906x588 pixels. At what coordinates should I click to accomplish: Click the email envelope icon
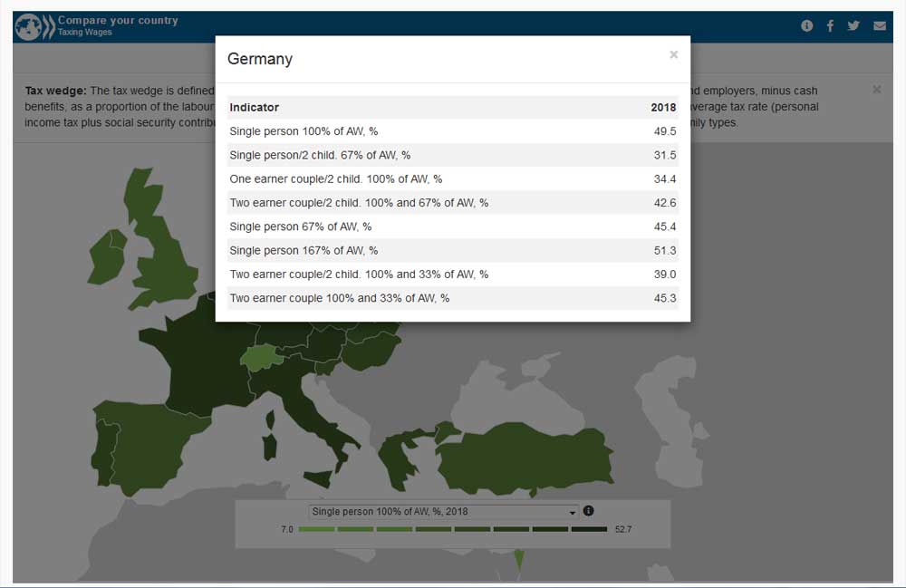(x=879, y=26)
